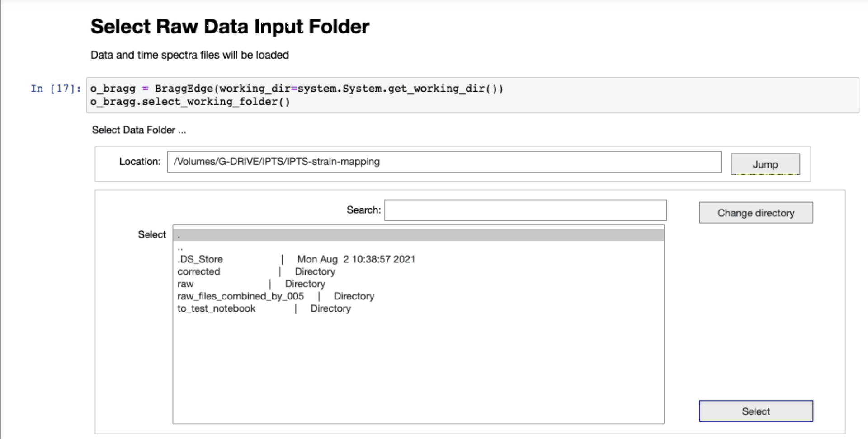This screenshot has height=439, width=868.
Task: Place cursor in the BraggEdge code line
Action: (x=297, y=89)
